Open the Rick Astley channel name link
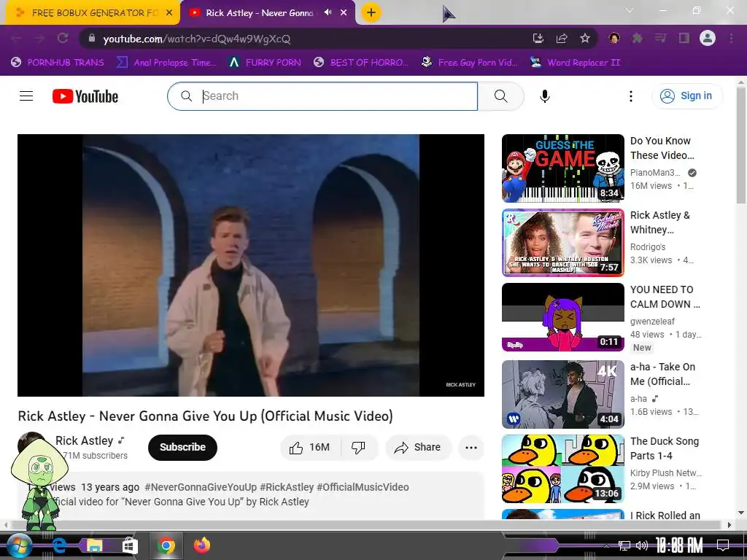The width and height of the screenshot is (747, 560). click(x=85, y=440)
